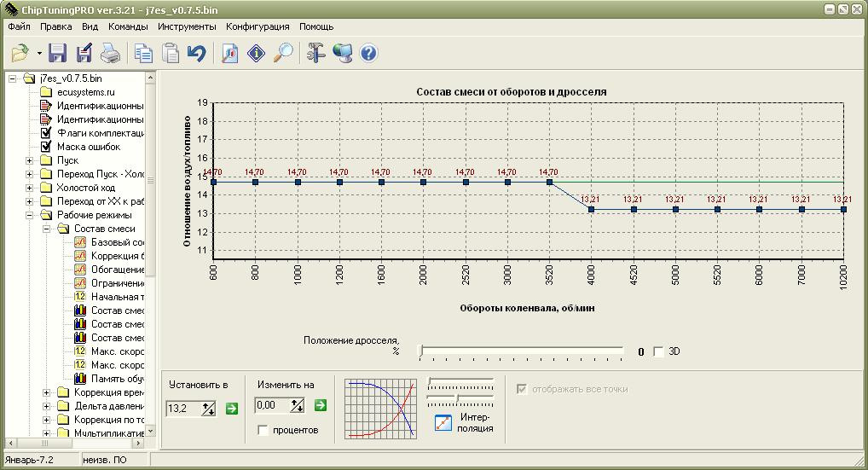Toggle 'отображать все точки' checkbox
Viewport: 868px width, 470px height.
(x=522, y=389)
